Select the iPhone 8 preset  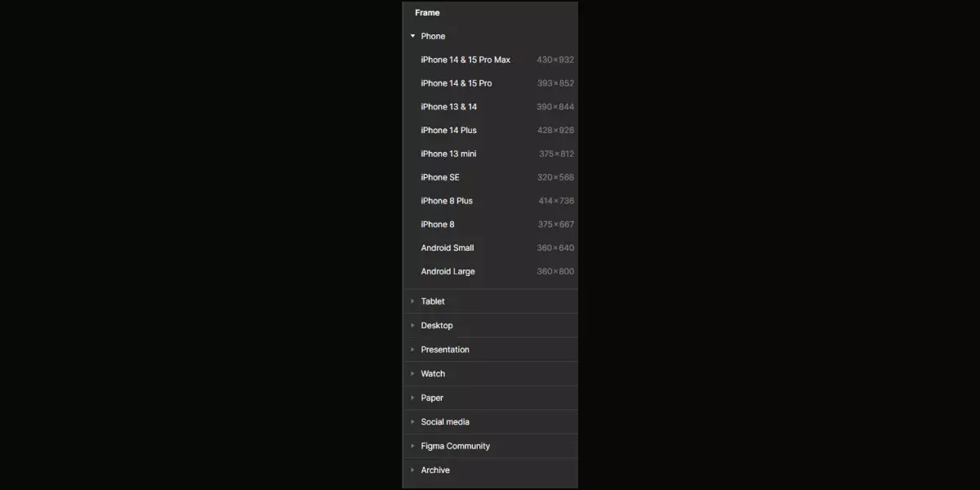(490, 225)
